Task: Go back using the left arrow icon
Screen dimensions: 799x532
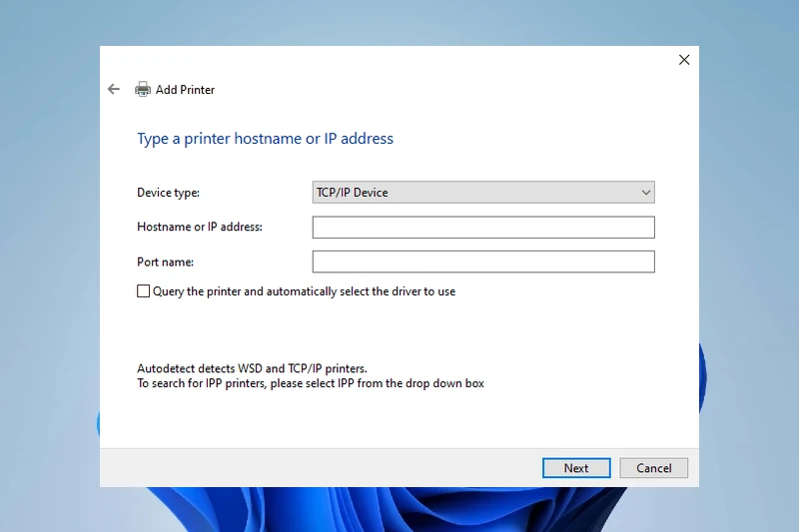Action: pyautogui.click(x=114, y=89)
